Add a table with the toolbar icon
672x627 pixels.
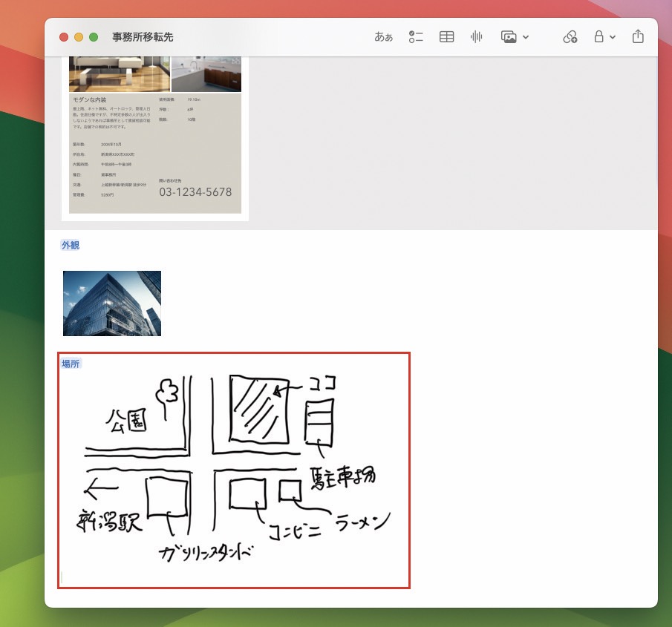point(446,37)
